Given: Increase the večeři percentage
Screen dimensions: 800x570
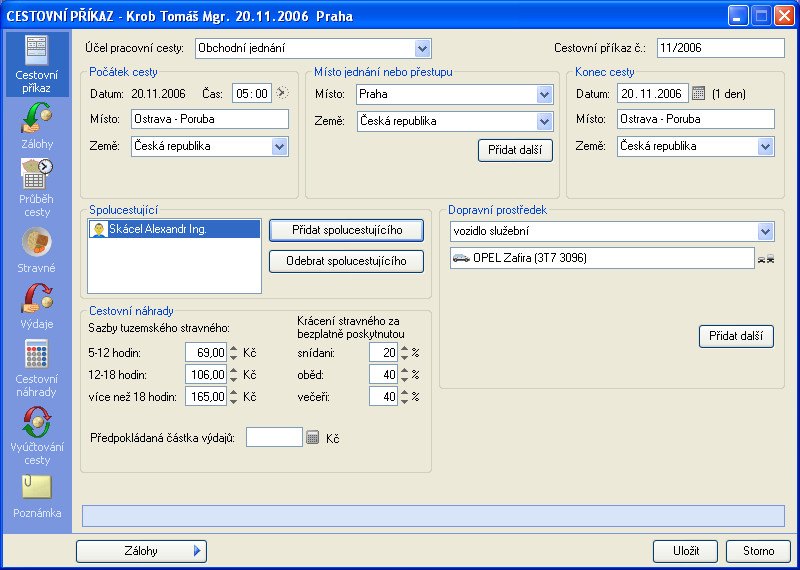Looking at the screenshot, I should coord(405,393).
